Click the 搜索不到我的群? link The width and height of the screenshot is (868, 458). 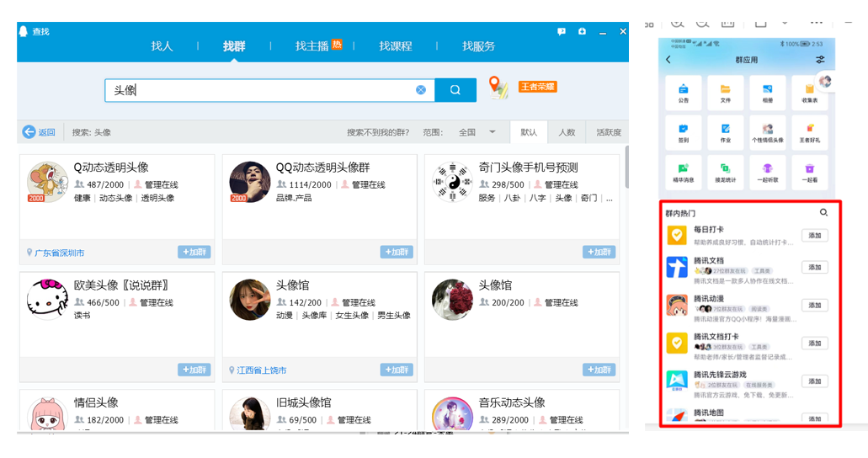pos(378,132)
